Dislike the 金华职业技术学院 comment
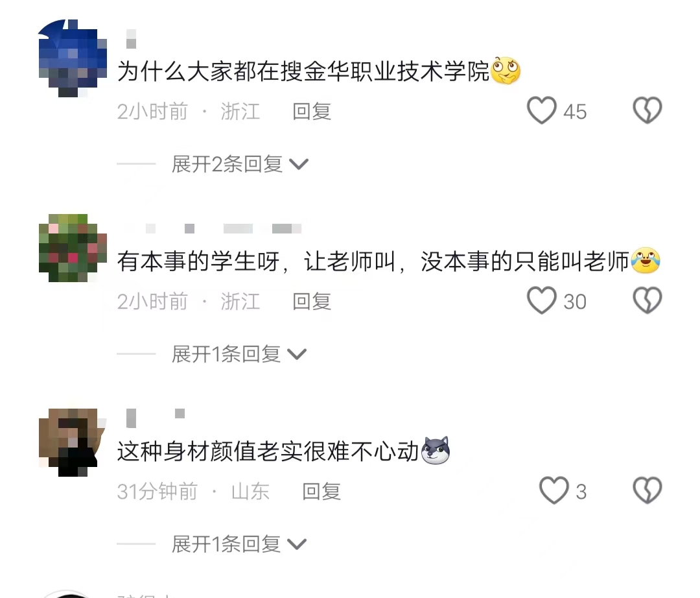 [647, 110]
